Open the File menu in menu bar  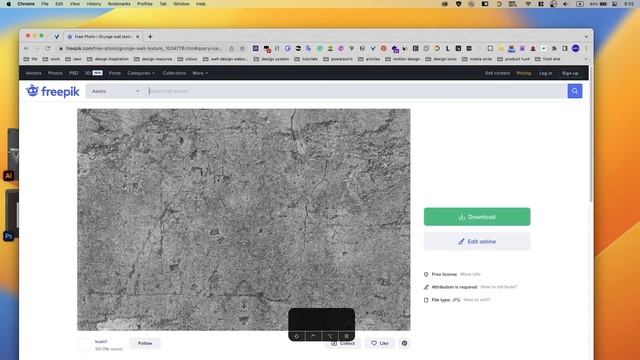tap(45, 4)
